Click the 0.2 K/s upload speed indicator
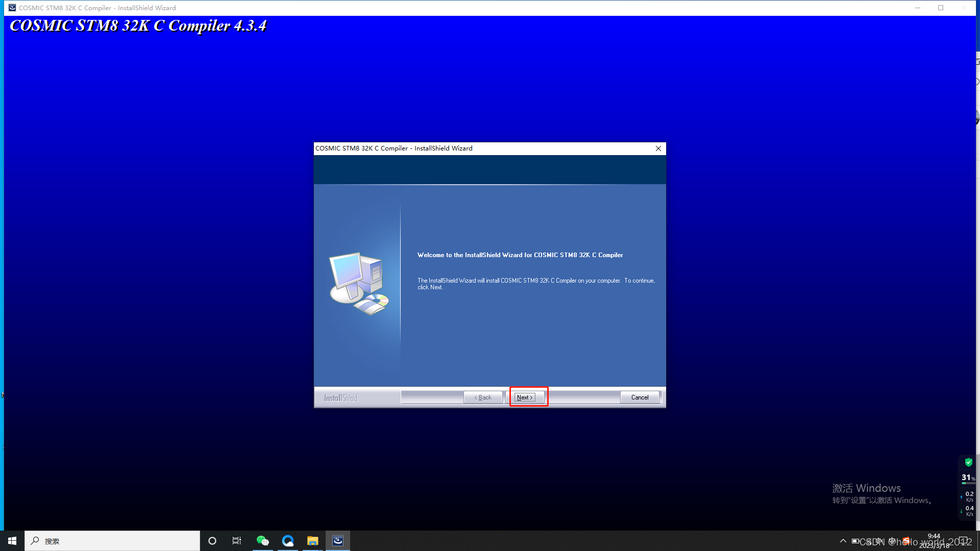The height and width of the screenshot is (551, 980). click(968, 496)
